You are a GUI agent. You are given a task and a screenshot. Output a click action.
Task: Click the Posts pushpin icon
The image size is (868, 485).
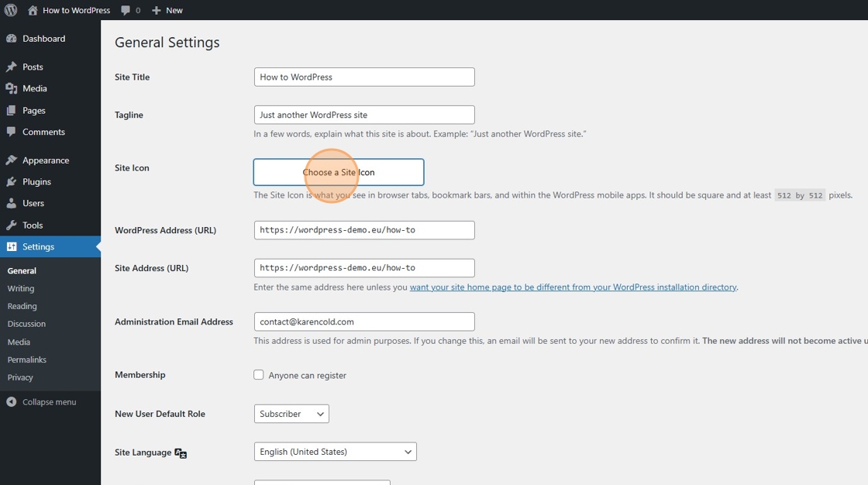11,67
